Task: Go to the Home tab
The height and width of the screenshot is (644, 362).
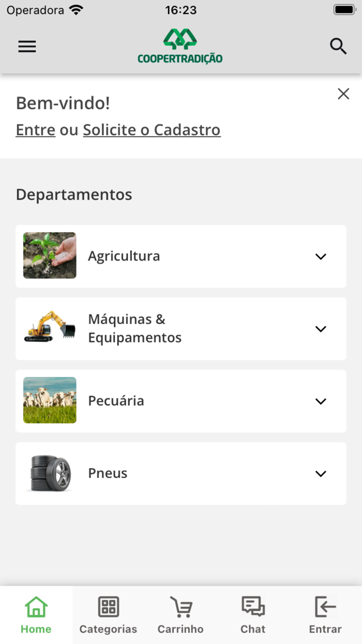Action: 36,615
